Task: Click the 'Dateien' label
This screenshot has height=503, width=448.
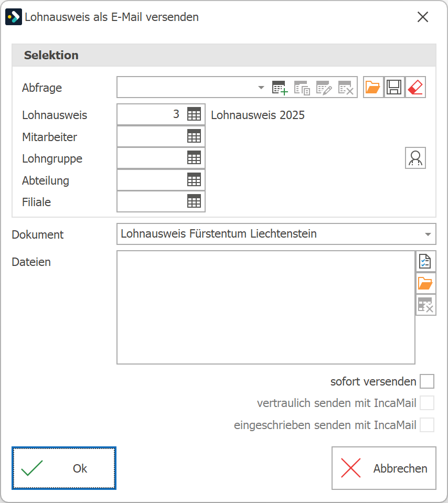Action: (x=31, y=262)
